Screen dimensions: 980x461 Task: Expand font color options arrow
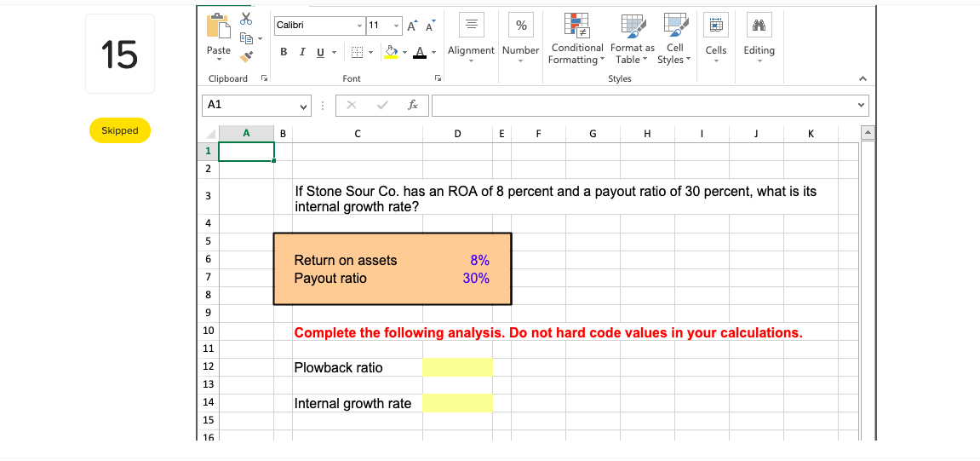(433, 52)
